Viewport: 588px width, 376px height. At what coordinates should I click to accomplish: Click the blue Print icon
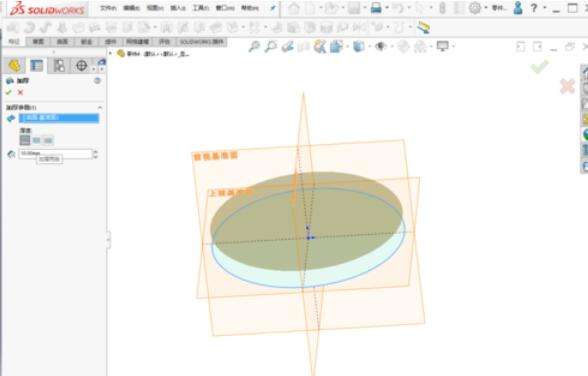pos(376,8)
